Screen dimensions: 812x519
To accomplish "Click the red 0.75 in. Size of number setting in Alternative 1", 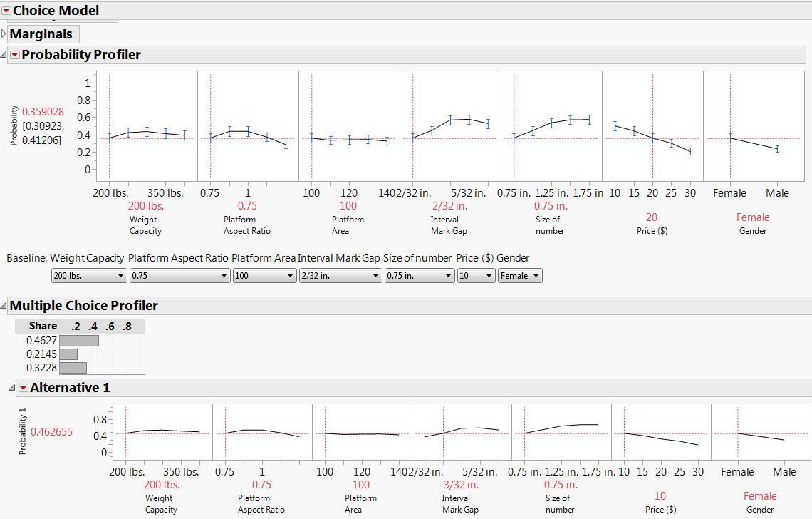I will [x=561, y=485].
